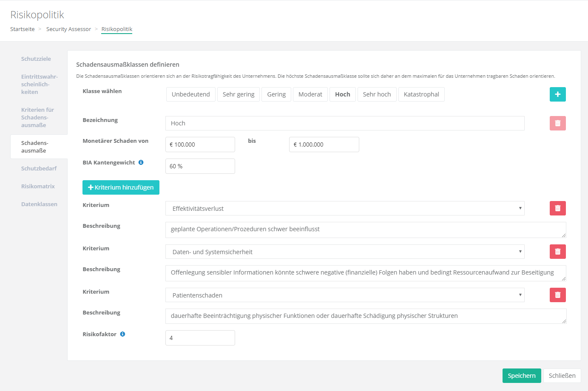Image resolution: width=588 pixels, height=391 pixels.
Task: Click Kriterium hinzufügen button
Action: (x=121, y=187)
